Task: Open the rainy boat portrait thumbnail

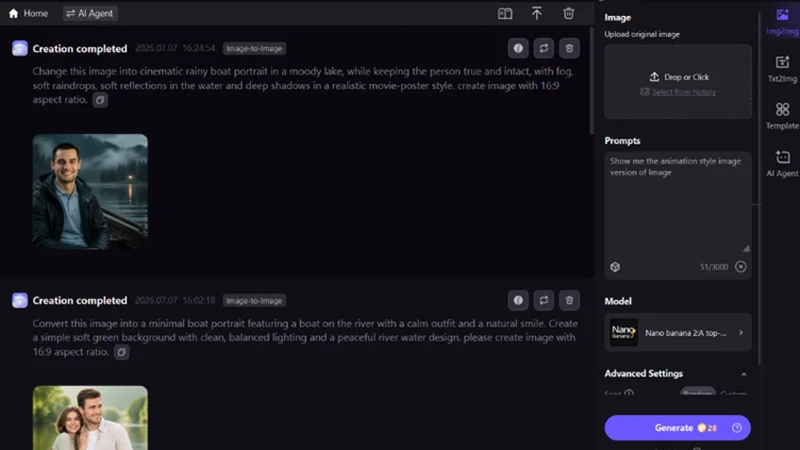Action: click(x=90, y=191)
